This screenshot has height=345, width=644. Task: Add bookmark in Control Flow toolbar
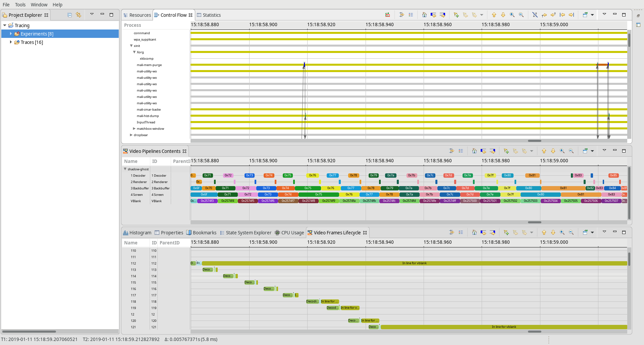tap(456, 15)
